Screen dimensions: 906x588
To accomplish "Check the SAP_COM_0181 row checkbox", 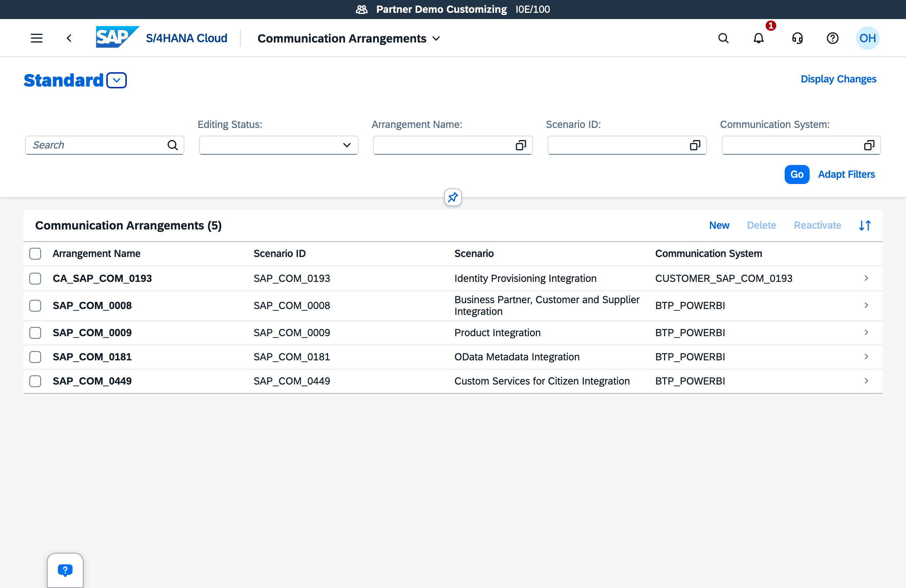I will click(x=35, y=357).
